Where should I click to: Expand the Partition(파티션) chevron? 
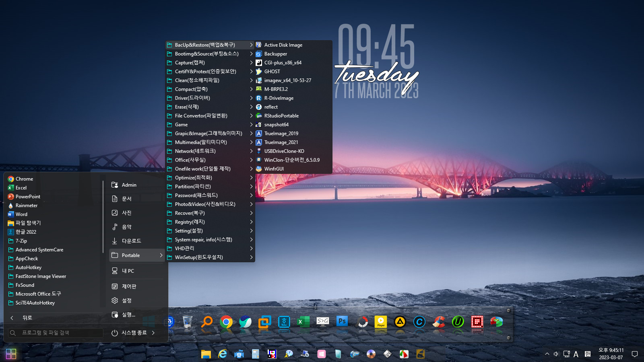pyautogui.click(x=251, y=187)
